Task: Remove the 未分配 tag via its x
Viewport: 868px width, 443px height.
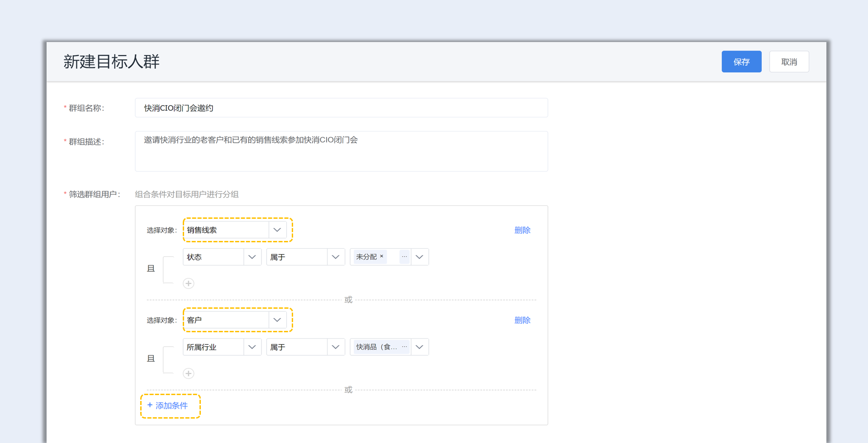Action: point(382,256)
